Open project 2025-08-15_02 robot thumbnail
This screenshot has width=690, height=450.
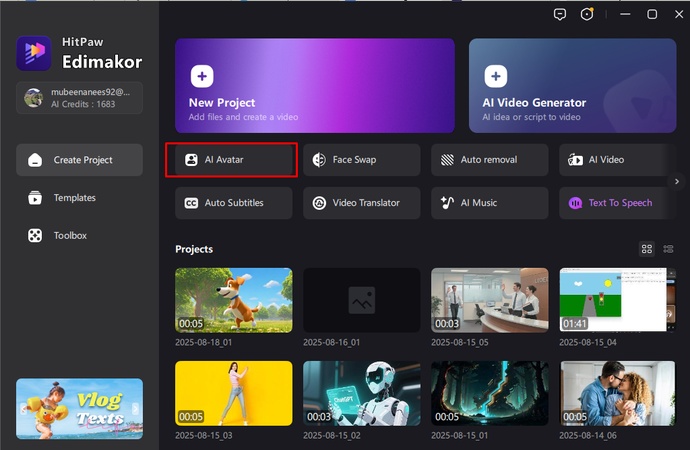[362, 393]
